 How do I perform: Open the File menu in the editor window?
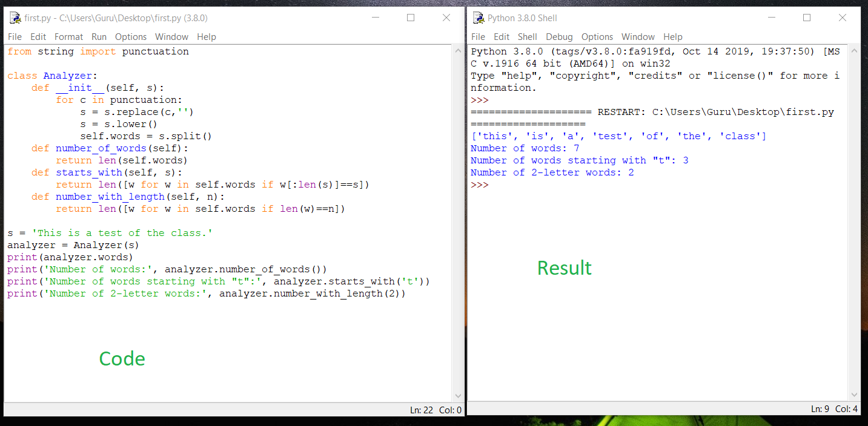coord(14,36)
